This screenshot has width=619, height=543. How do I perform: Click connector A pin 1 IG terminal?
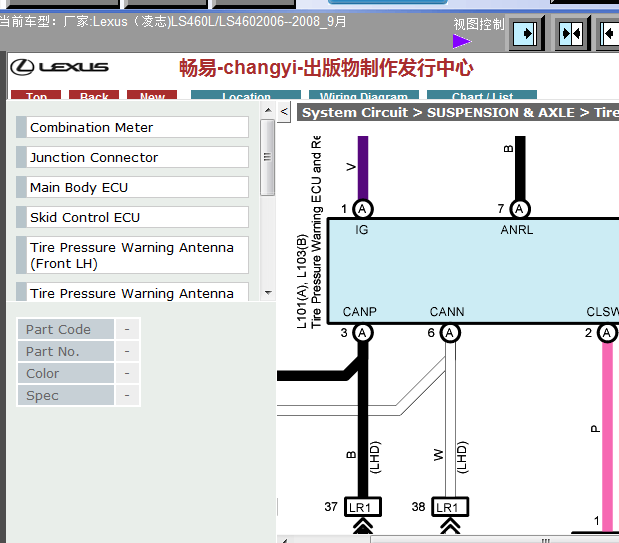pyautogui.click(x=362, y=209)
